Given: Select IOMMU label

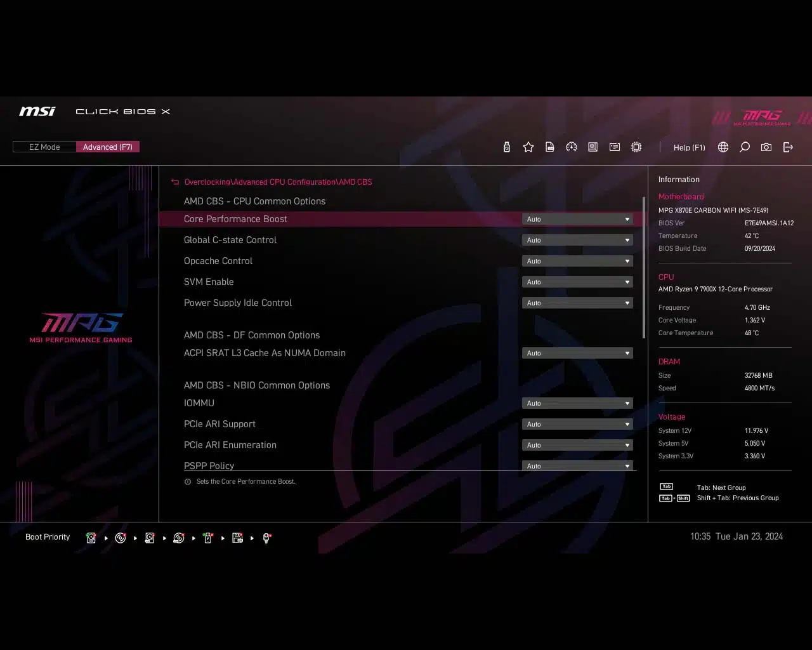Looking at the screenshot, I should click(199, 403).
